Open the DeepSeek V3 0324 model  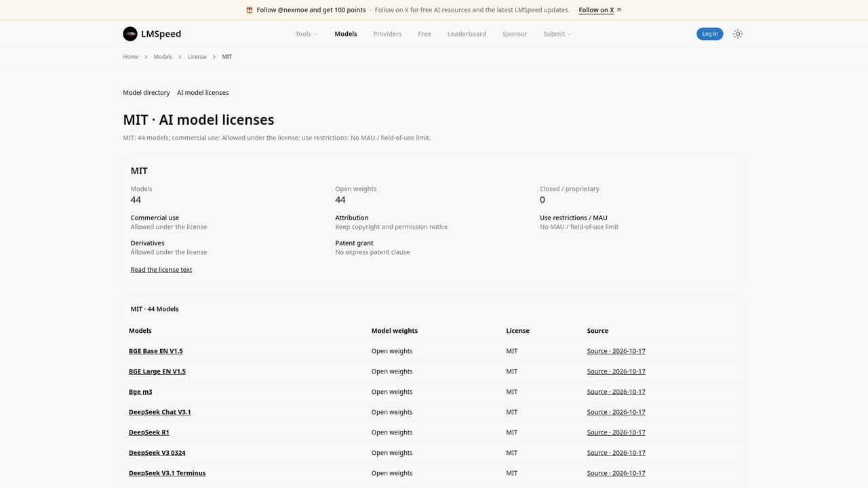point(157,453)
